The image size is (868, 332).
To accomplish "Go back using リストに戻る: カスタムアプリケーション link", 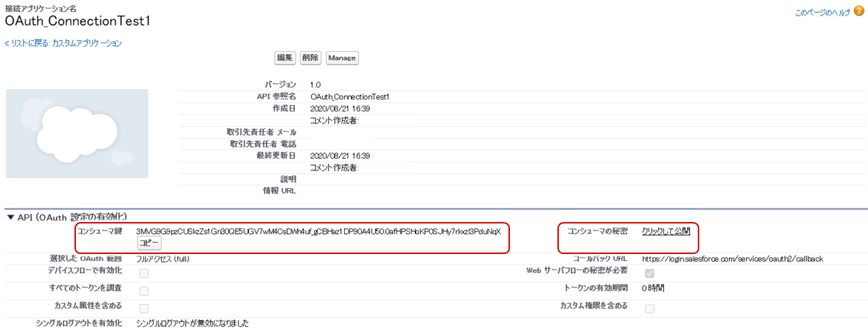I will point(63,43).
